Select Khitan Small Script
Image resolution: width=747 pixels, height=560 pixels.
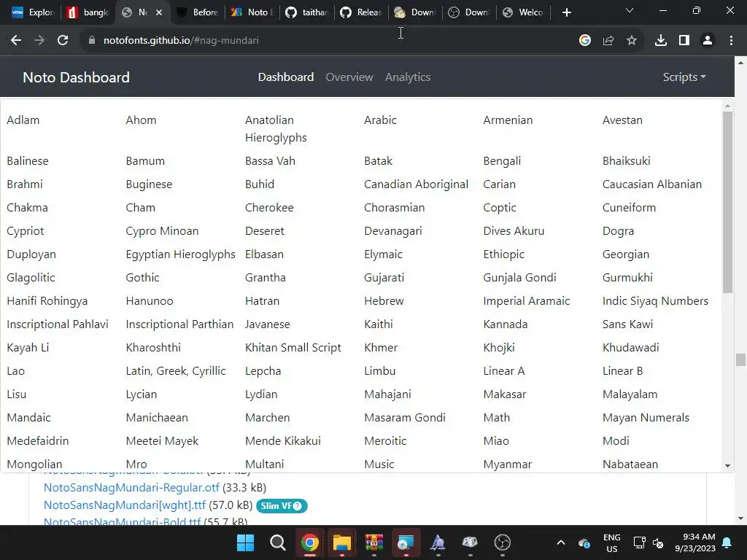click(293, 348)
